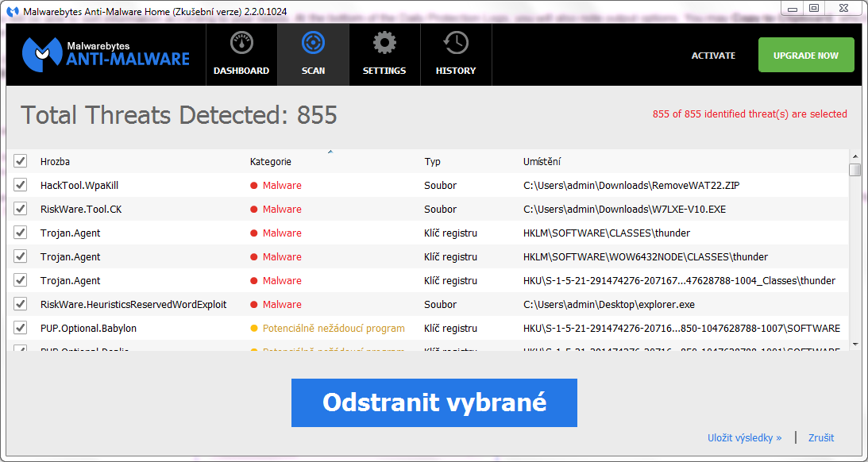Open the Settings gear icon
Screen dimensions: 868x462
click(384, 43)
